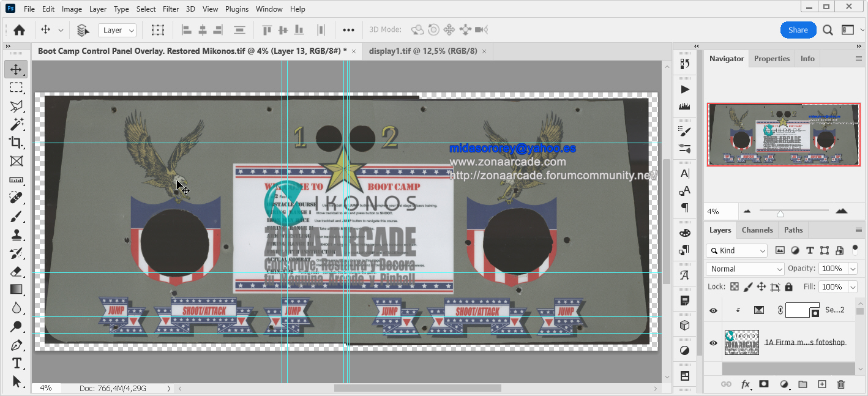Click the fx layer styles icon

click(x=745, y=384)
